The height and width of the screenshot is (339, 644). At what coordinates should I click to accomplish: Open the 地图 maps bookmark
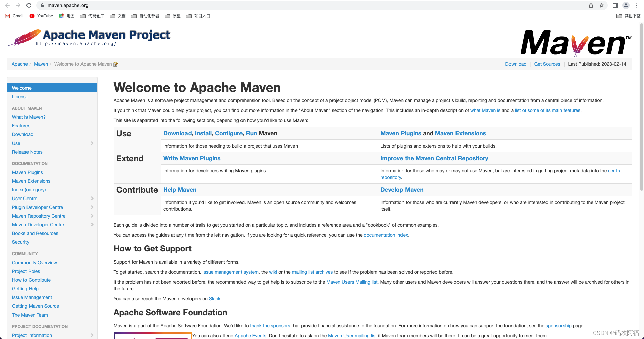[x=67, y=16]
